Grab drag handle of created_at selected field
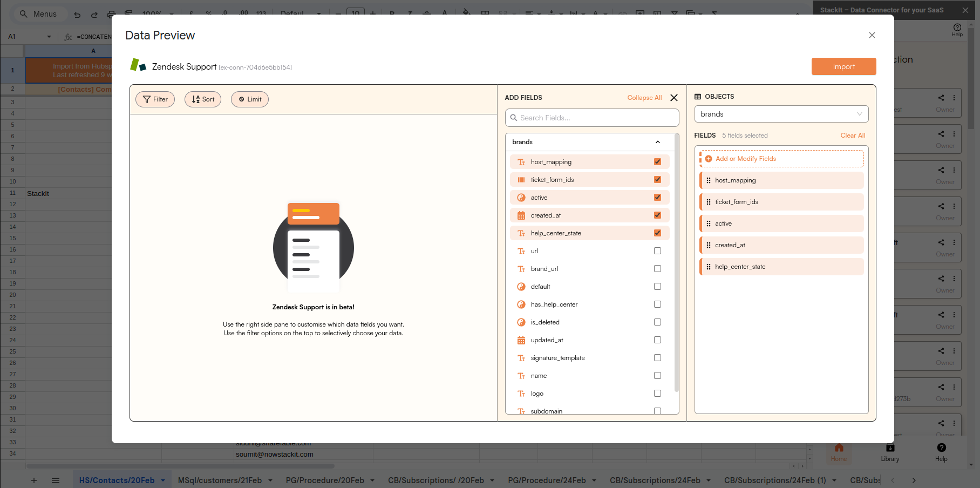980x488 pixels. click(709, 245)
